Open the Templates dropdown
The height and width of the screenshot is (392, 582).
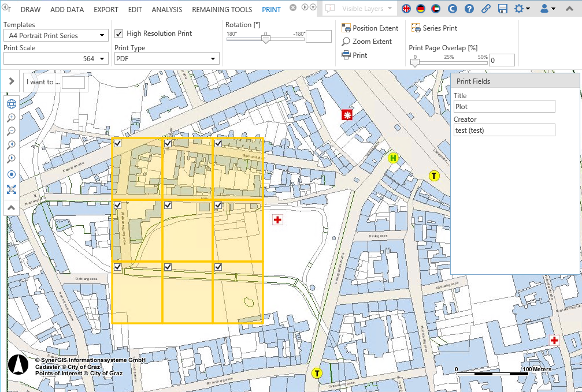(55, 36)
